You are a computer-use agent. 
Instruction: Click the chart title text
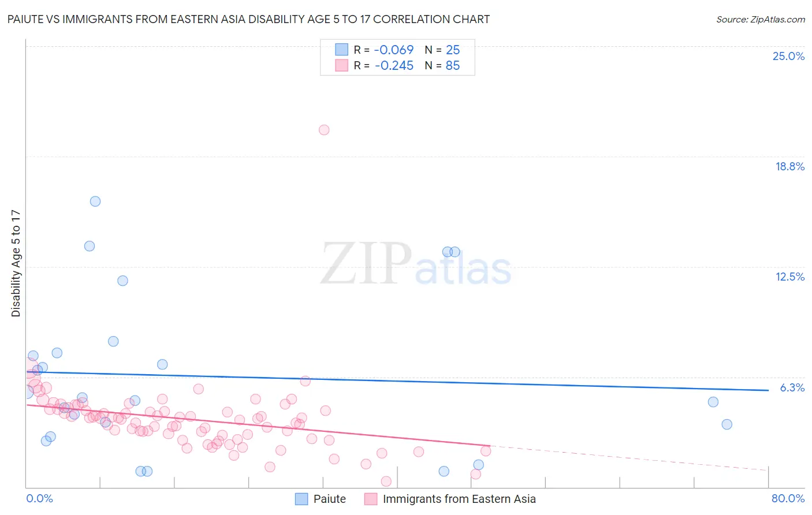coord(248,19)
